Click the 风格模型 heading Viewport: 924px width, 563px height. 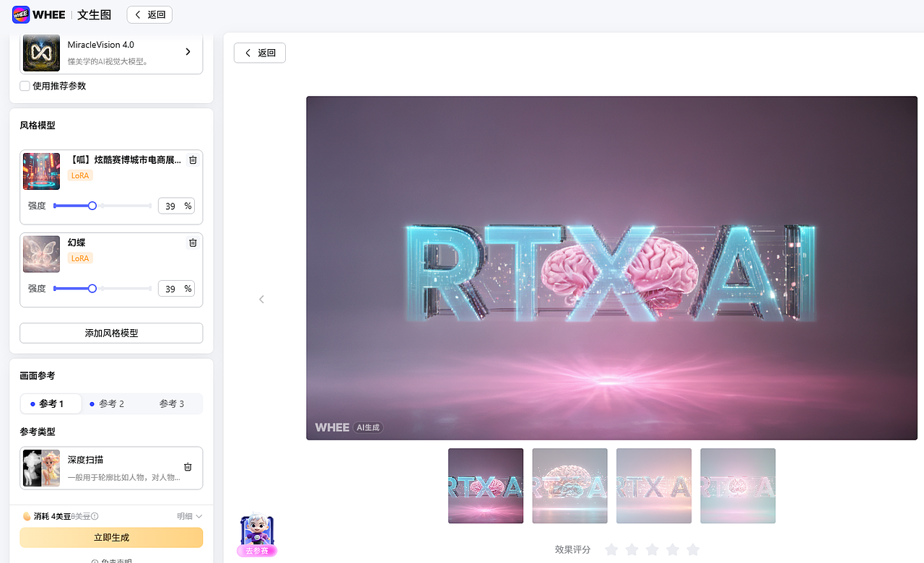[38, 126]
